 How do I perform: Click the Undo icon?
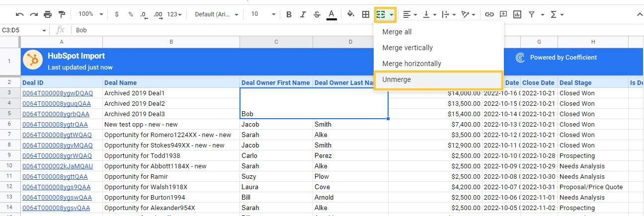20,14
